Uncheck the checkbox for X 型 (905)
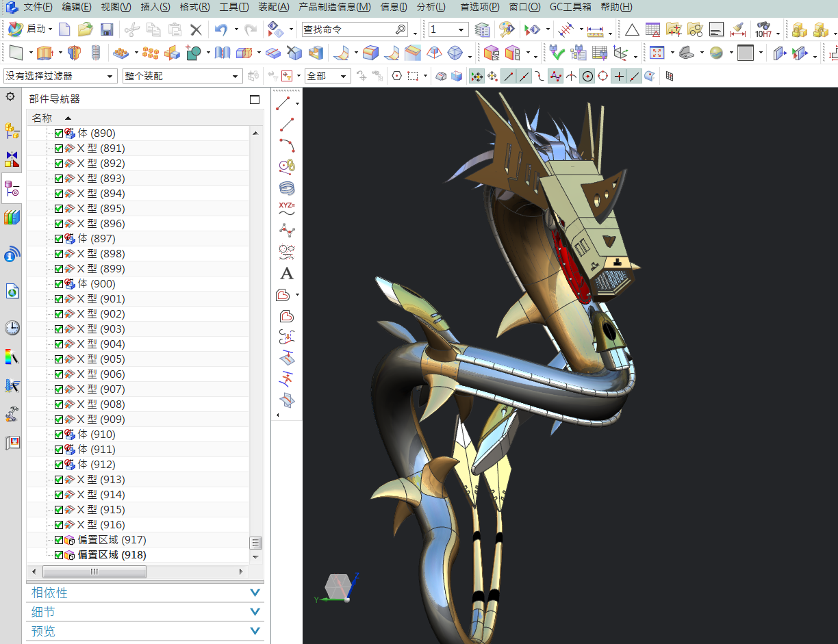This screenshot has height=644, width=838. 59,359
